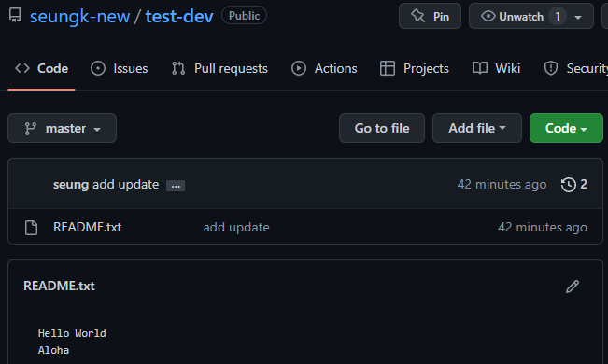Click the repository book icon beside seungk-new
The image size is (608, 364).
15,15
